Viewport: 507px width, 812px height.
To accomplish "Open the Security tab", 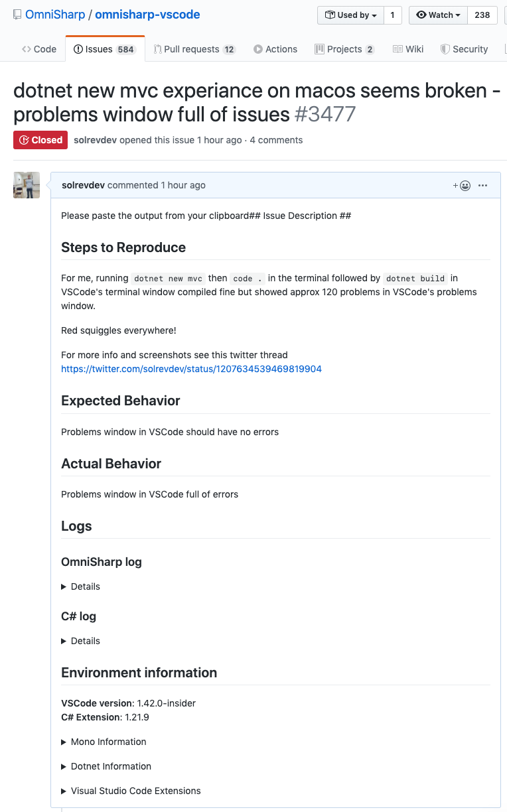I will click(465, 49).
